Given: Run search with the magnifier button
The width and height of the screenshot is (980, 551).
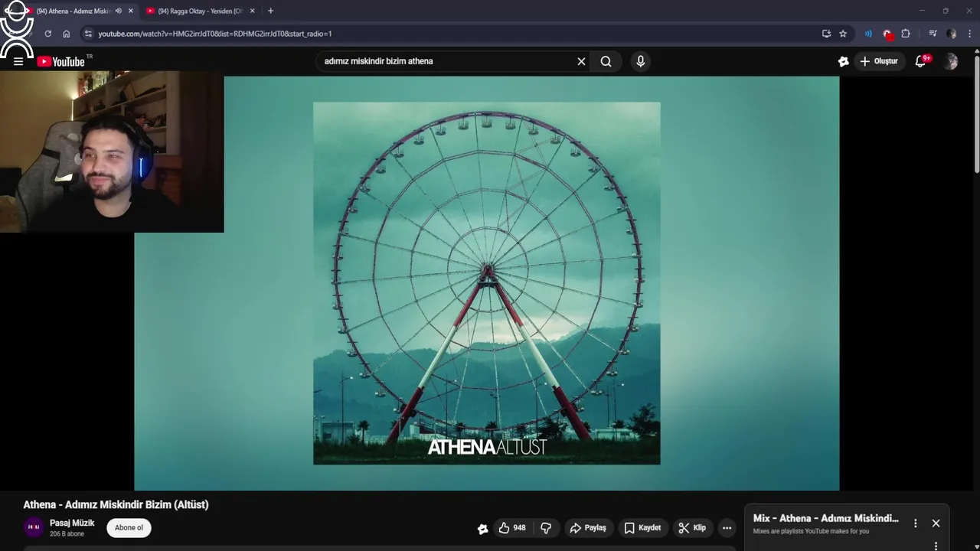Looking at the screenshot, I should click(x=606, y=61).
